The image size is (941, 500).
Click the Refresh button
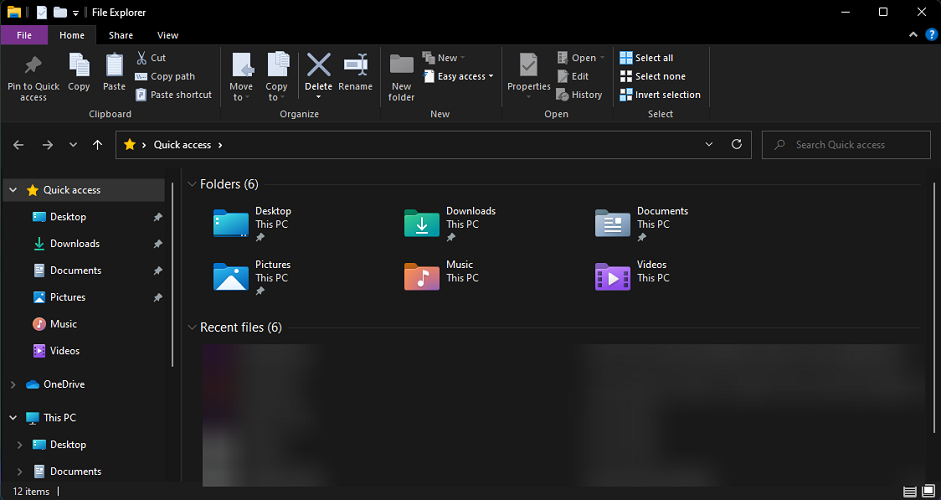(737, 145)
